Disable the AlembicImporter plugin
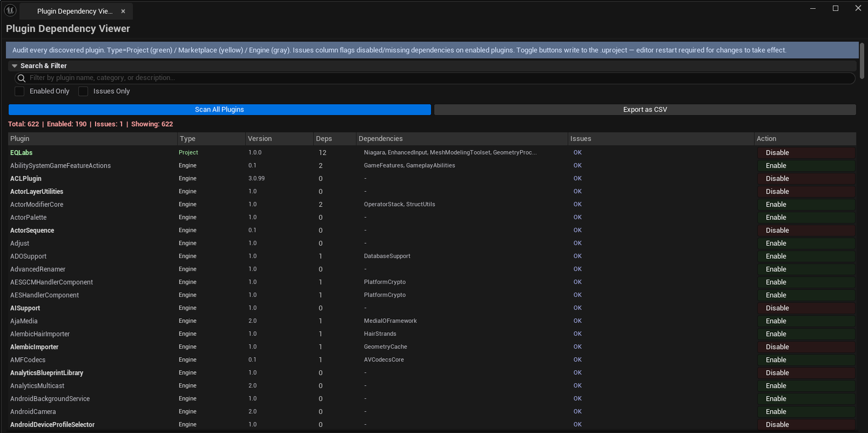 806,347
